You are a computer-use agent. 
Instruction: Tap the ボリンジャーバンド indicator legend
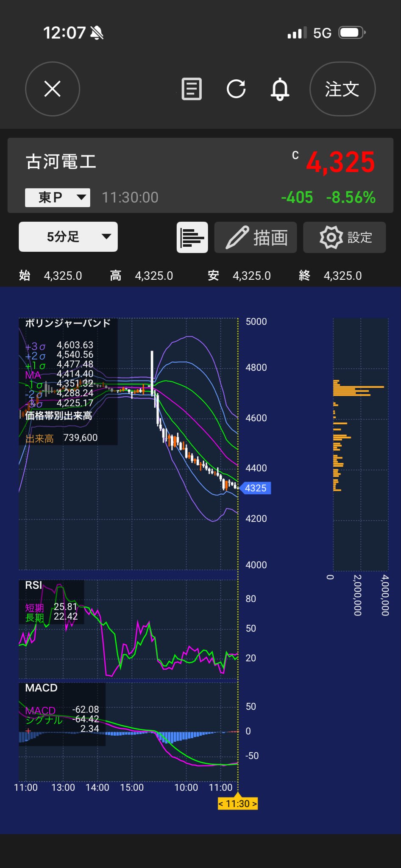click(x=68, y=323)
